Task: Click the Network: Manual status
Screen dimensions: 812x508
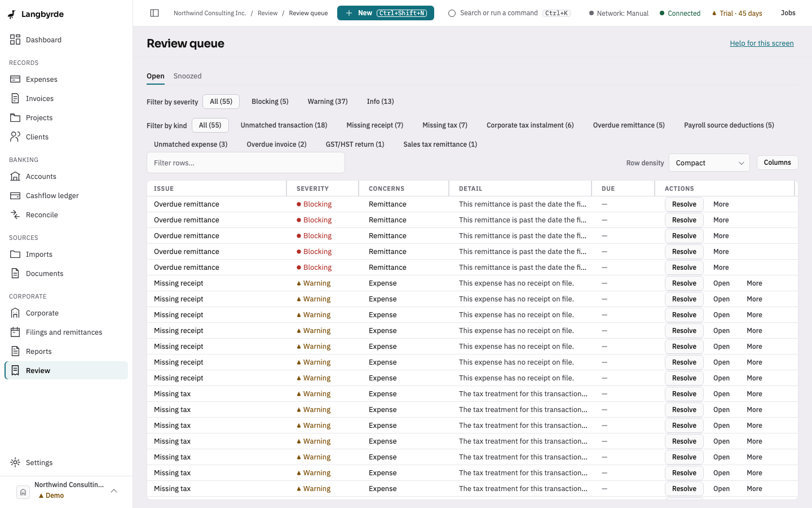Action: tap(619, 13)
